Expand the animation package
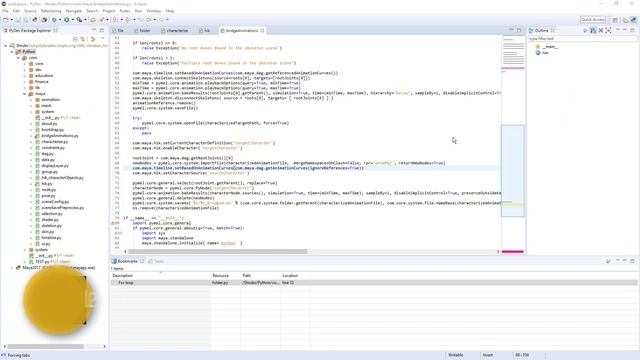The image size is (640, 360). coord(31,100)
